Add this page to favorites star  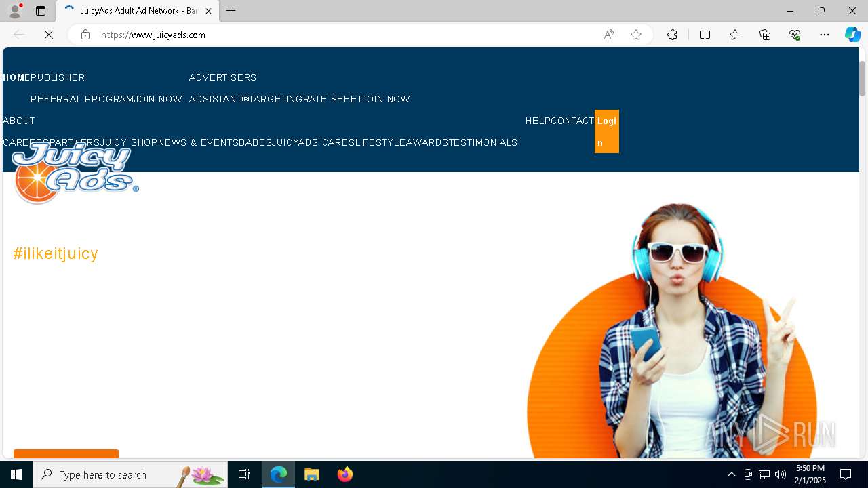pyautogui.click(x=636, y=35)
